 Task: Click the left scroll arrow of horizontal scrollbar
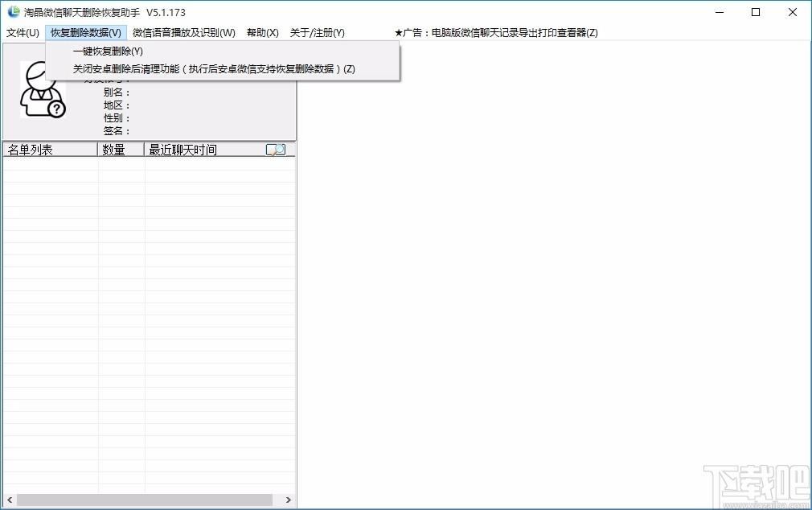(10, 500)
